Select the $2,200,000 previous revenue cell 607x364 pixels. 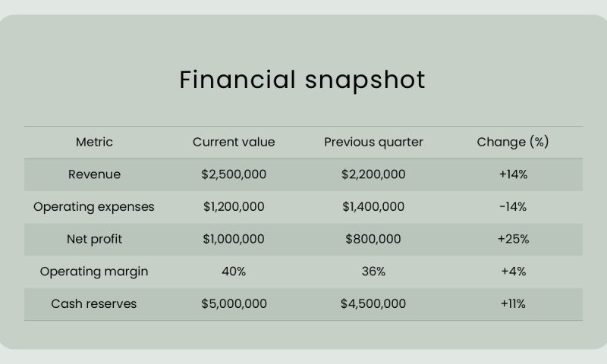click(x=373, y=174)
